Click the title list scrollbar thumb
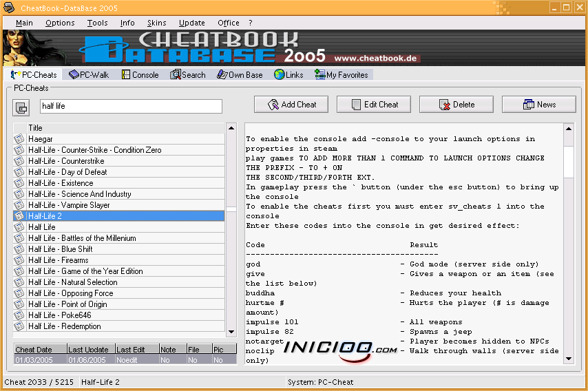The height and width of the screenshot is (391, 588). click(x=231, y=209)
